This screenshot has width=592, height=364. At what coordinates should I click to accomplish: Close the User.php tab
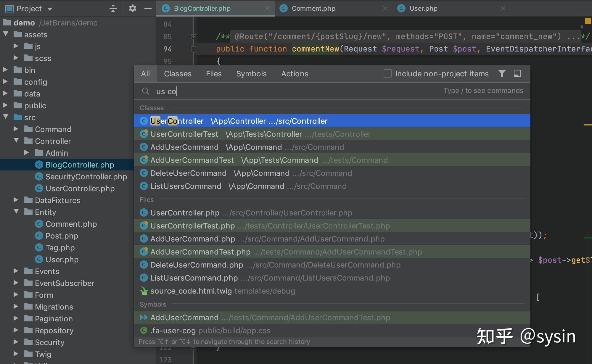(x=503, y=8)
